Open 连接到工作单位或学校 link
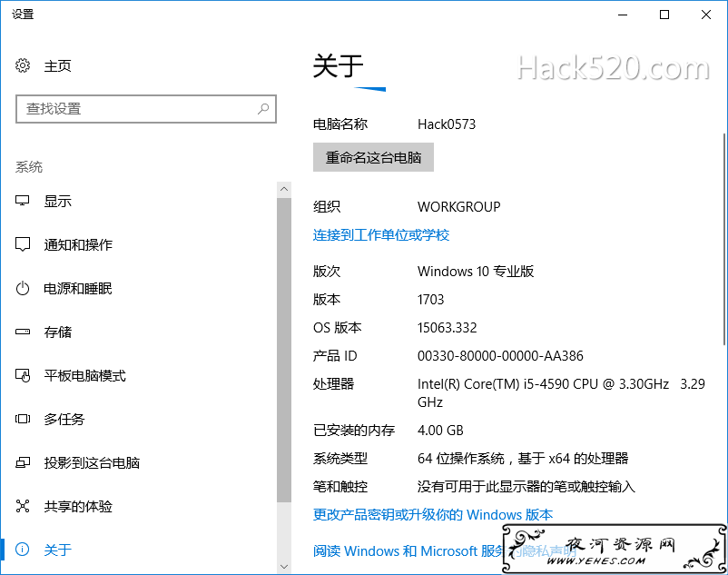This screenshot has width=728, height=575. tap(381, 235)
